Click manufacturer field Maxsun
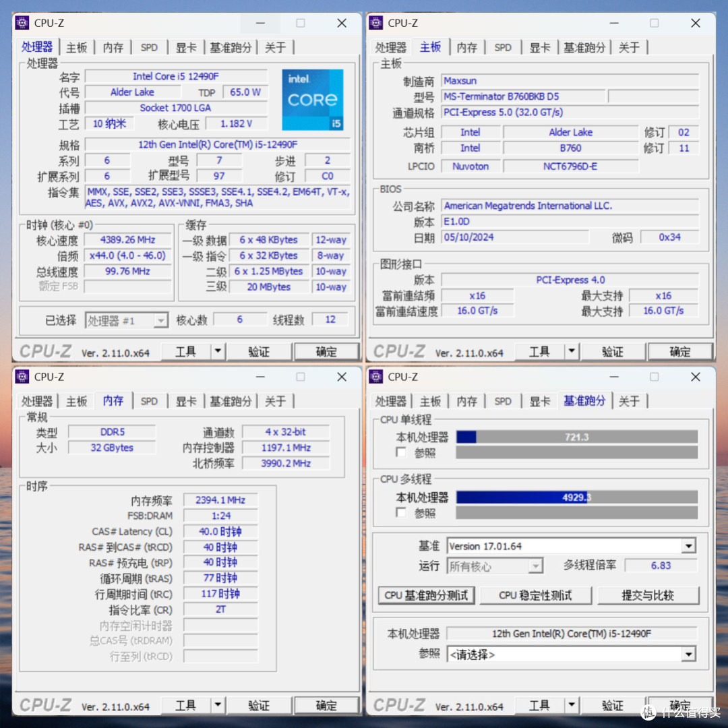This screenshot has width=728, height=728. 570,81
